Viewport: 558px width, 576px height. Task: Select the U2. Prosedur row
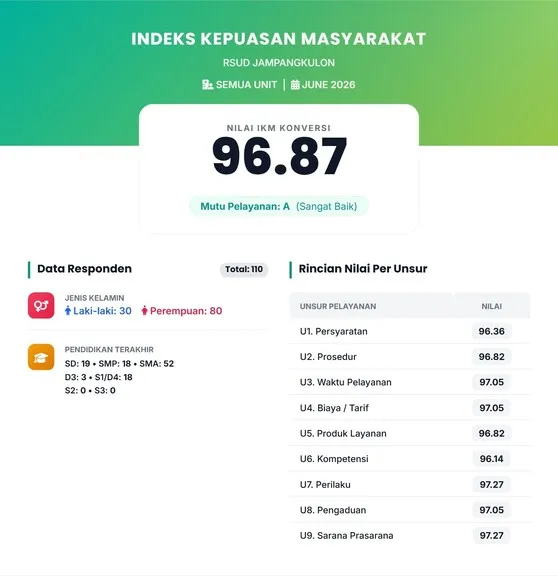tap(410, 357)
